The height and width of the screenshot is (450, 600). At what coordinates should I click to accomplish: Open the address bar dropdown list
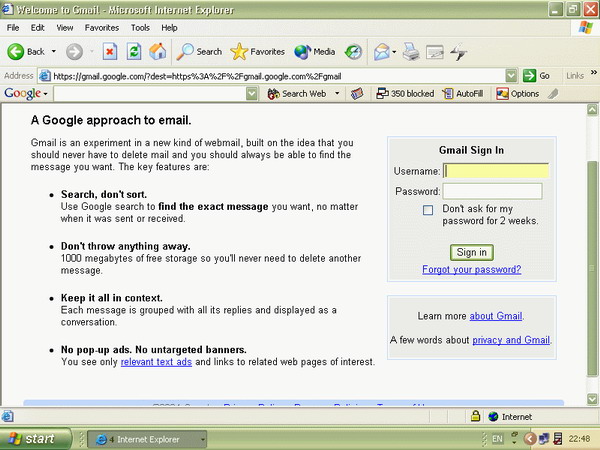pos(511,76)
